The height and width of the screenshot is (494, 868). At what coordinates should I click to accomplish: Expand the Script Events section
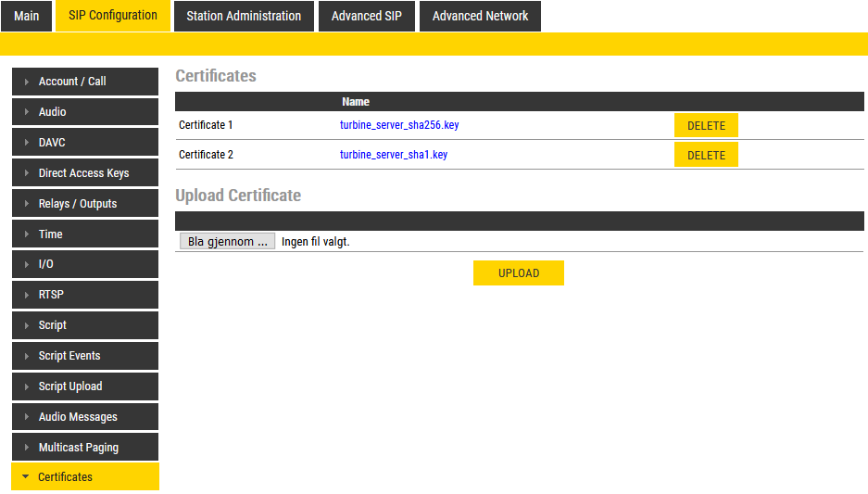84,356
